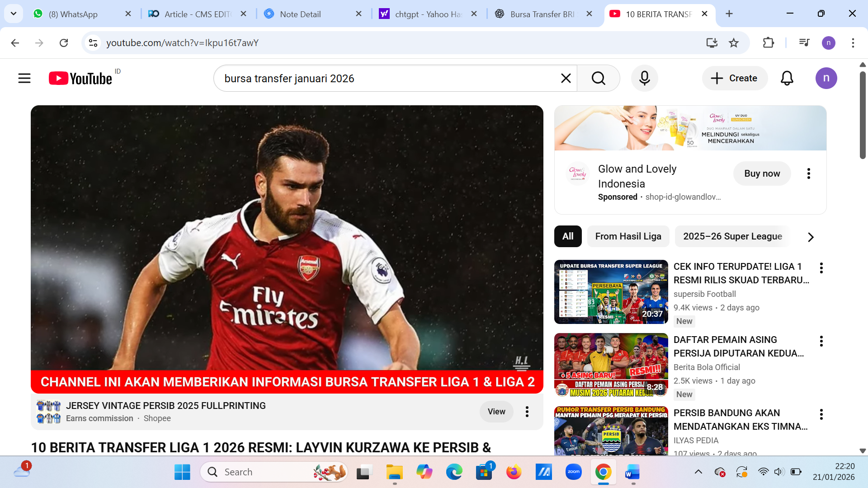Switch to the WhatsApp tab

tap(81, 14)
